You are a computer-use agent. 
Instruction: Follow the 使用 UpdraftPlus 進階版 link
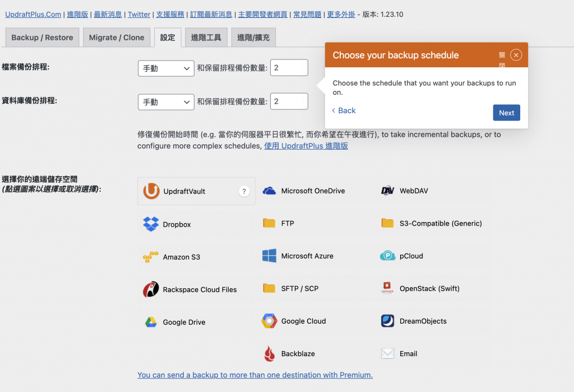(x=306, y=146)
